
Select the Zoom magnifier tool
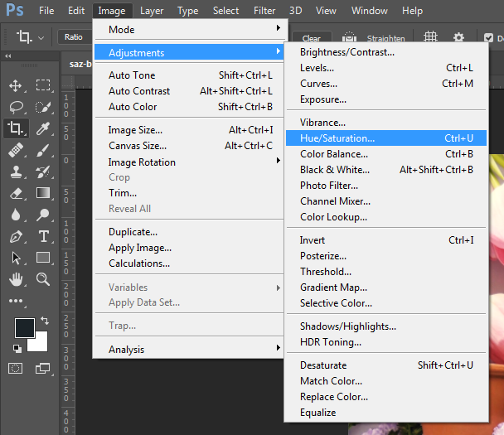pyautogui.click(x=43, y=279)
